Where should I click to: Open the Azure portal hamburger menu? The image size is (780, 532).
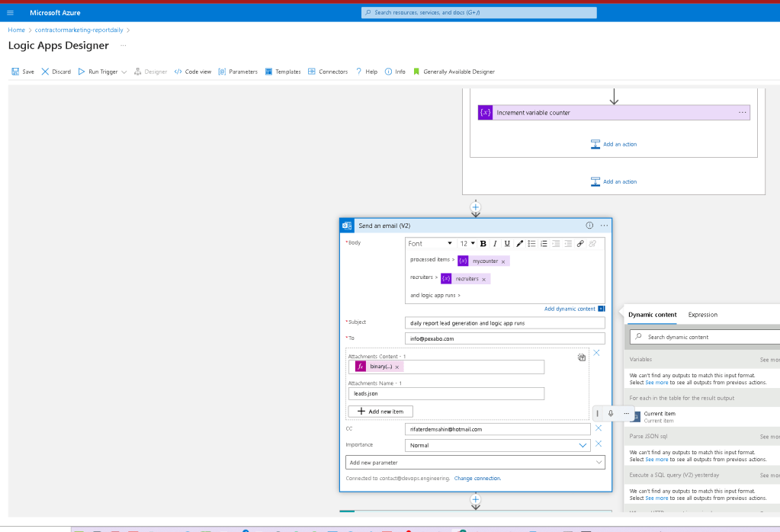10,12
